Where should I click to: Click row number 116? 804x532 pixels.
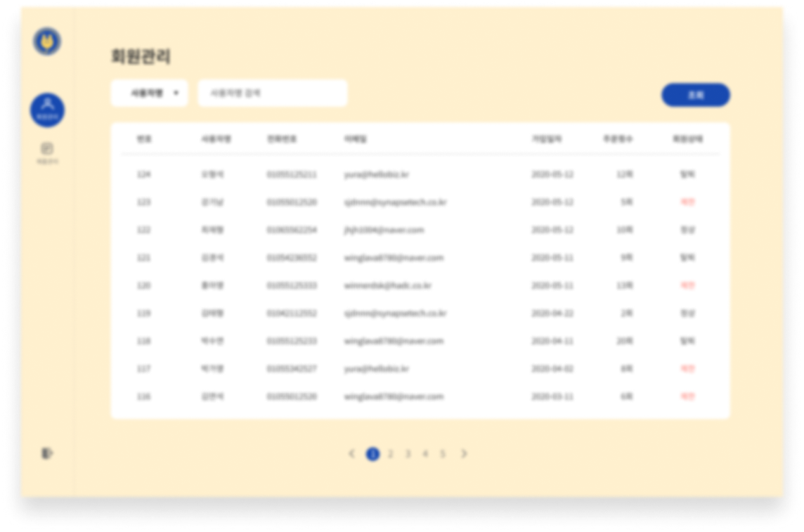coord(144,396)
